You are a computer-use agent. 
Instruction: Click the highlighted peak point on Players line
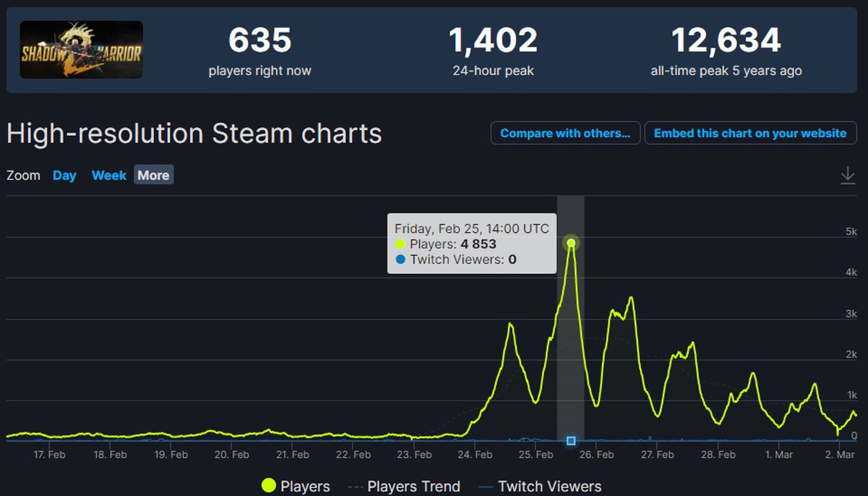click(571, 243)
